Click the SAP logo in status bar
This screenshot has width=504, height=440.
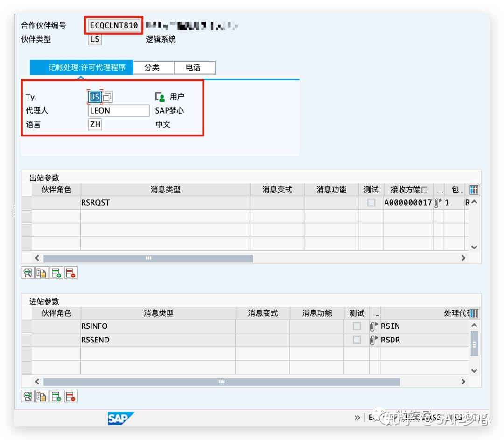pyautogui.click(x=121, y=418)
